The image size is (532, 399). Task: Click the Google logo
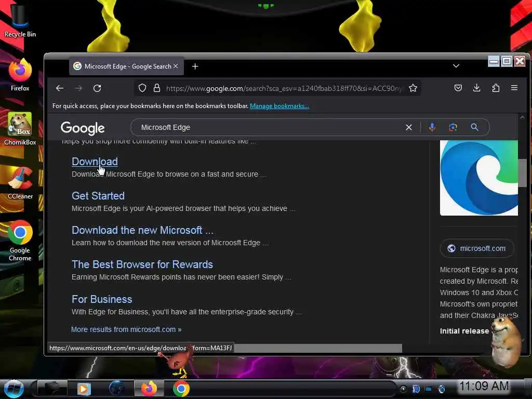(83, 128)
